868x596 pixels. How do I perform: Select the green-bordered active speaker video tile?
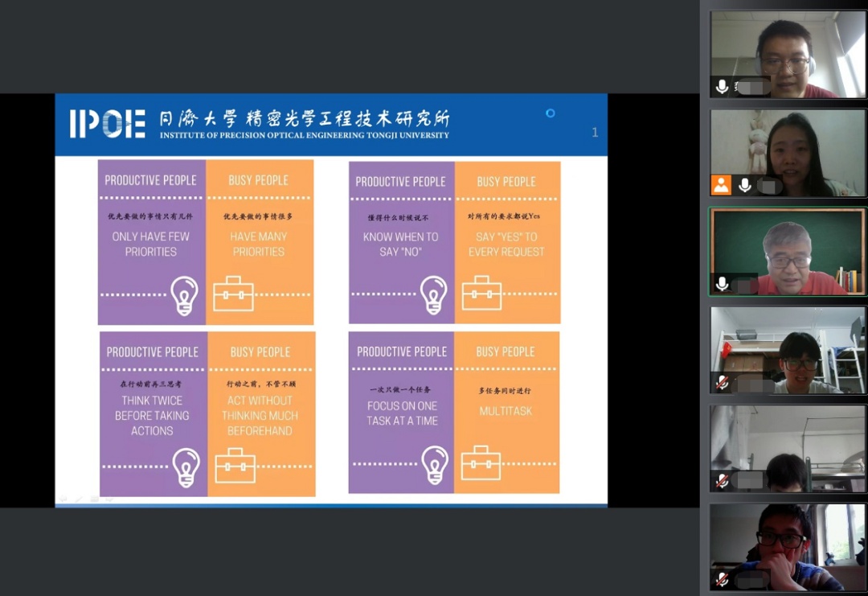[x=788, y=252]
